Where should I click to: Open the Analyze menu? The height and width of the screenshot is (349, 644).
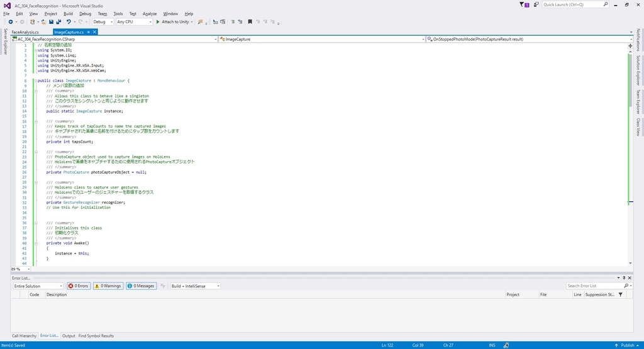pyautogui.click(x=150, y=14)
